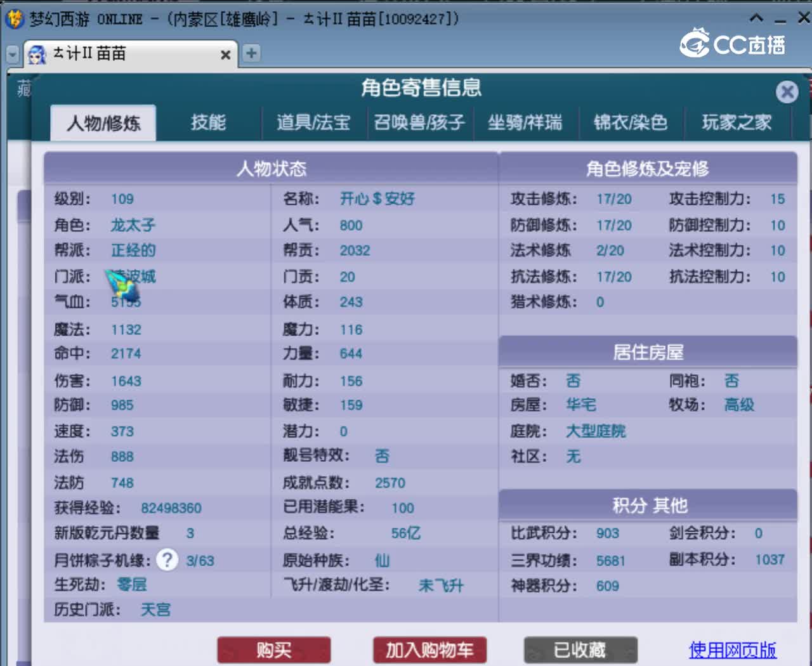
Task: Click the 三界功绩 value 5681
Action: [x=610, y=561]
